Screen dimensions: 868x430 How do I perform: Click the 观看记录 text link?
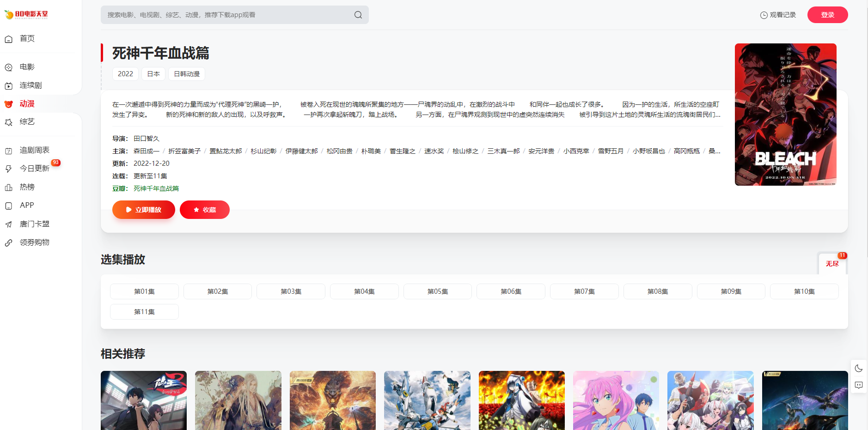(x=782, y=15)
